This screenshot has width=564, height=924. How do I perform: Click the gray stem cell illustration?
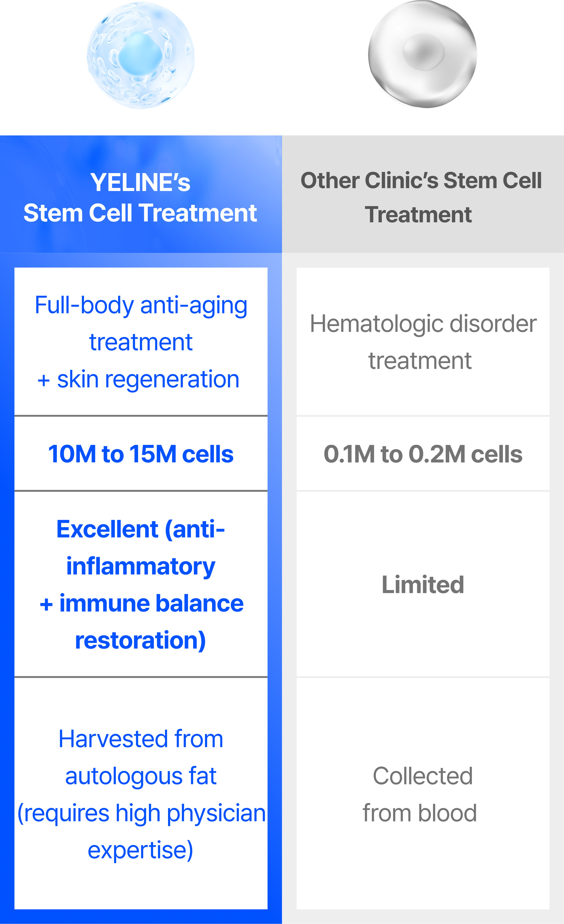coord(423,54)
